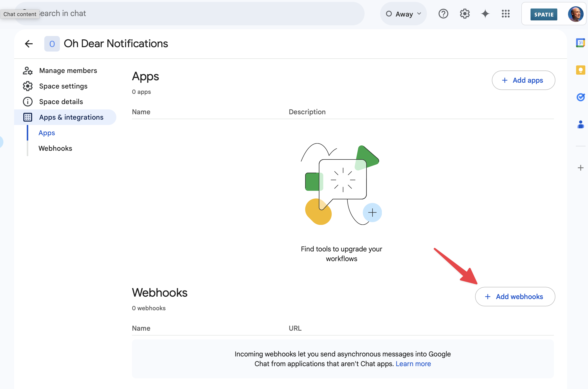Select Apps & integrations section

[65, 117]
